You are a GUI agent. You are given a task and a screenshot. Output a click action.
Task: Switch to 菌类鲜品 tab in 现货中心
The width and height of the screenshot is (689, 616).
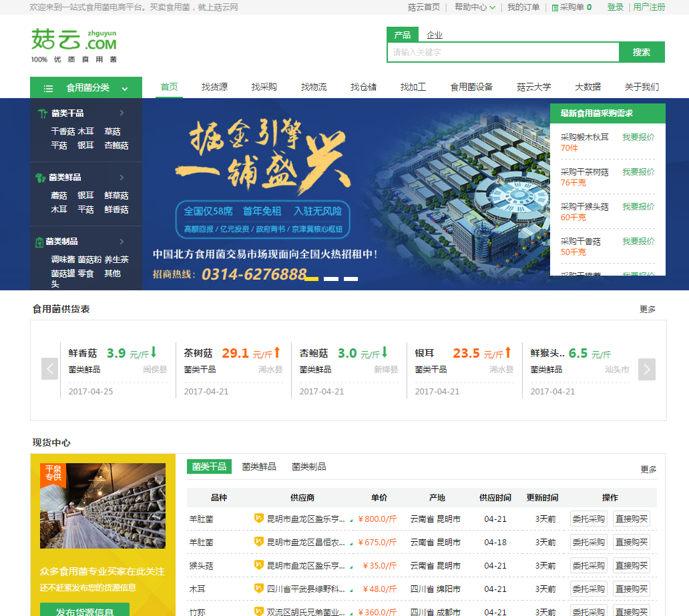259,467
